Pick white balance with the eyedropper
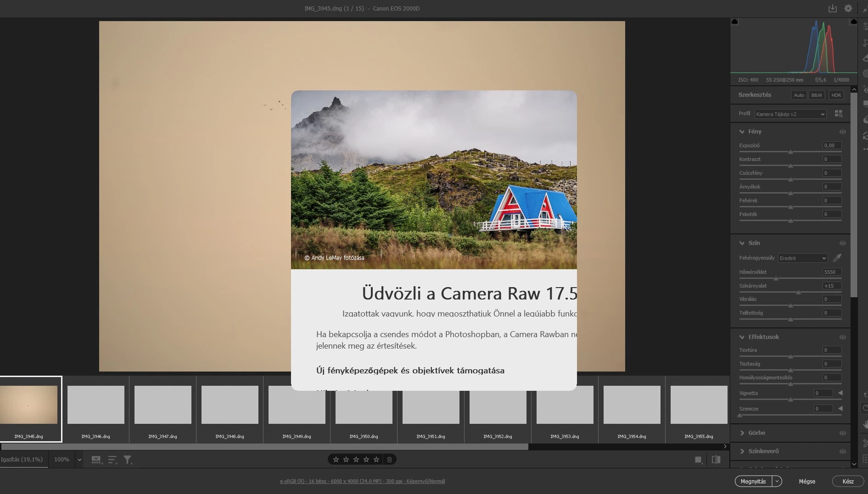 tap(837, 258)
